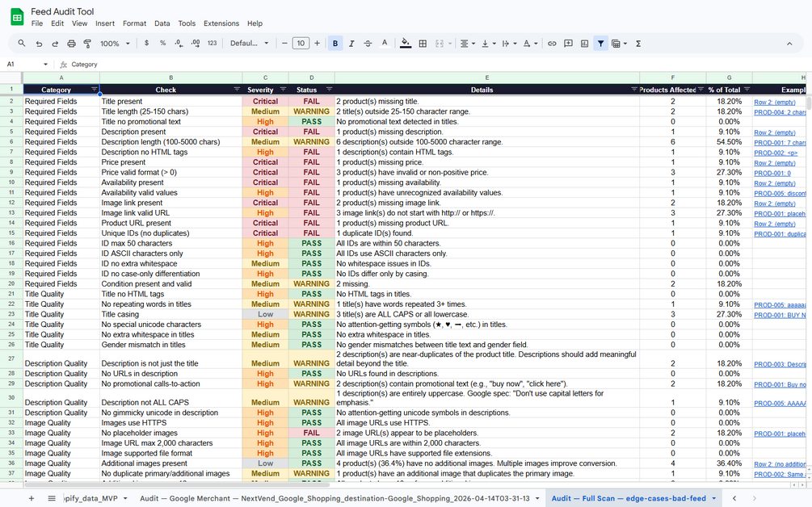The image size is (812, 507).
Task: Toggle strikethrough formatting
Action: (368, 44)
